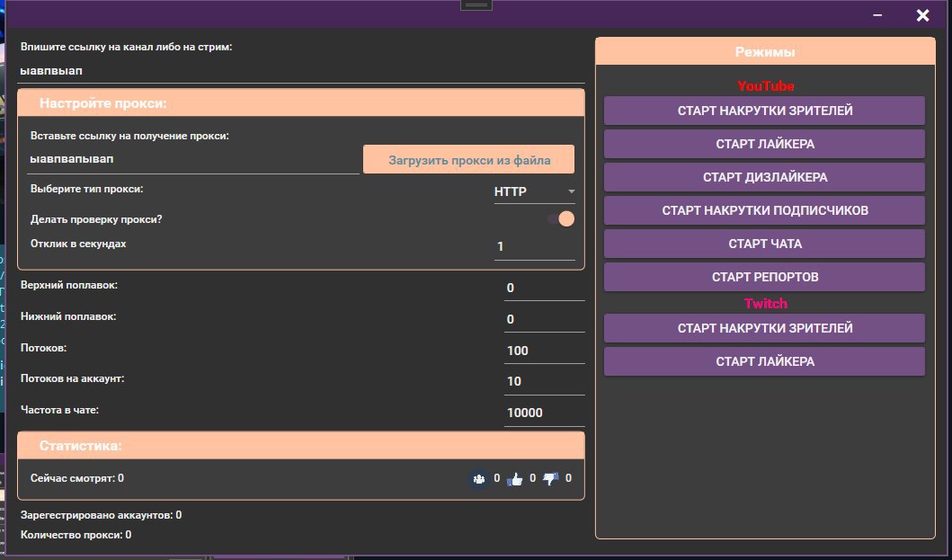Click 'Зарегистрировано аккаунтов: 0' text
This screenshot has width=952, height=560.
coord(101,515)
